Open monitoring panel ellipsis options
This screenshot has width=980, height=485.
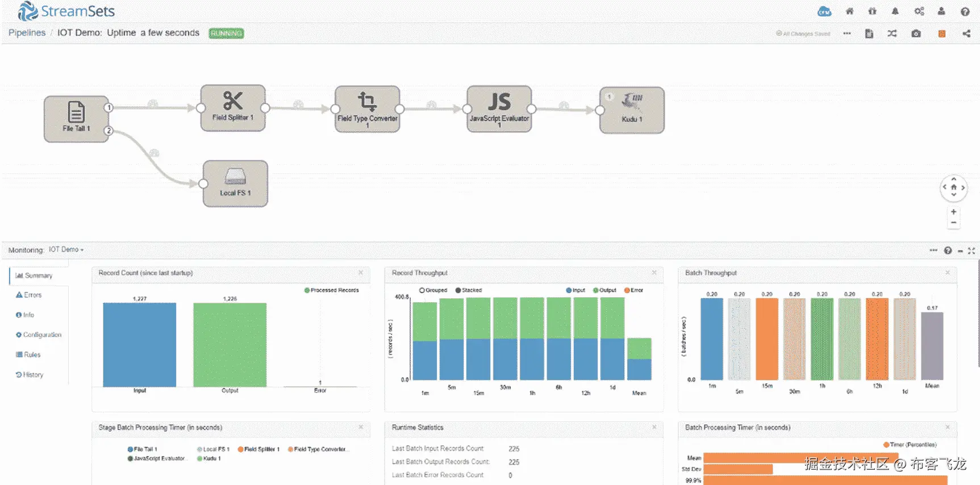933,250
